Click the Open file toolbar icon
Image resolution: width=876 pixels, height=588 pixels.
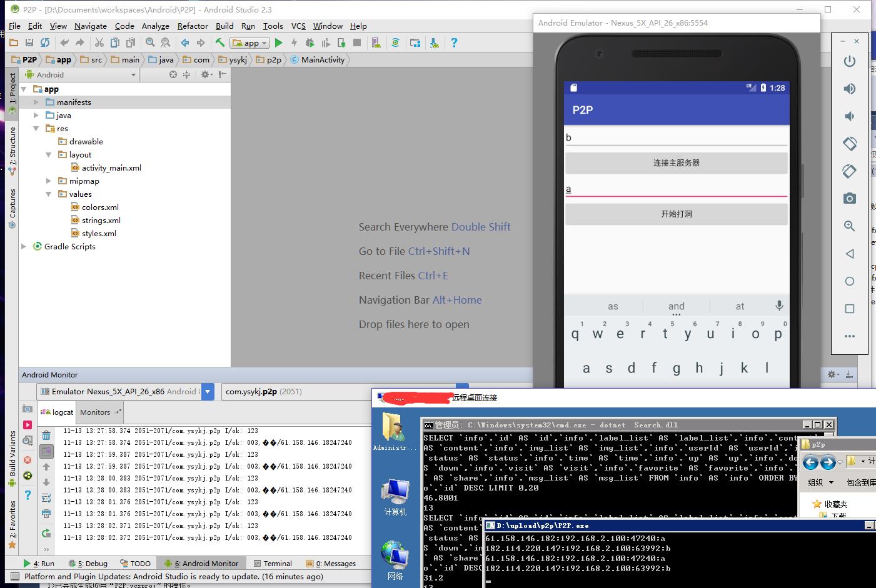(13, 42)
